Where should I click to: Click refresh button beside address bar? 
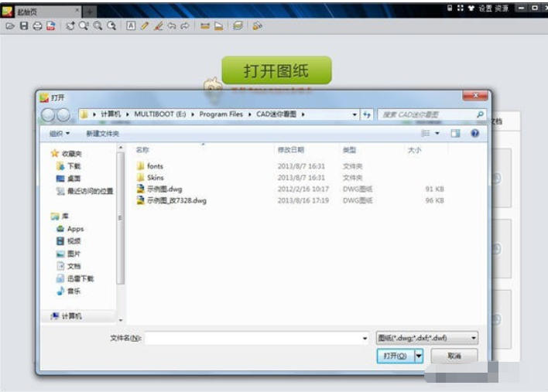click(366, 114)
